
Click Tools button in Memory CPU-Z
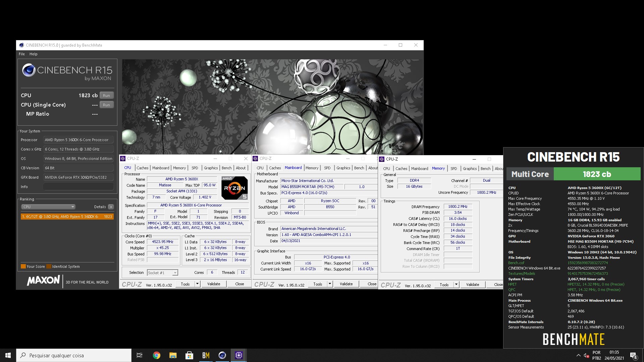444,285
